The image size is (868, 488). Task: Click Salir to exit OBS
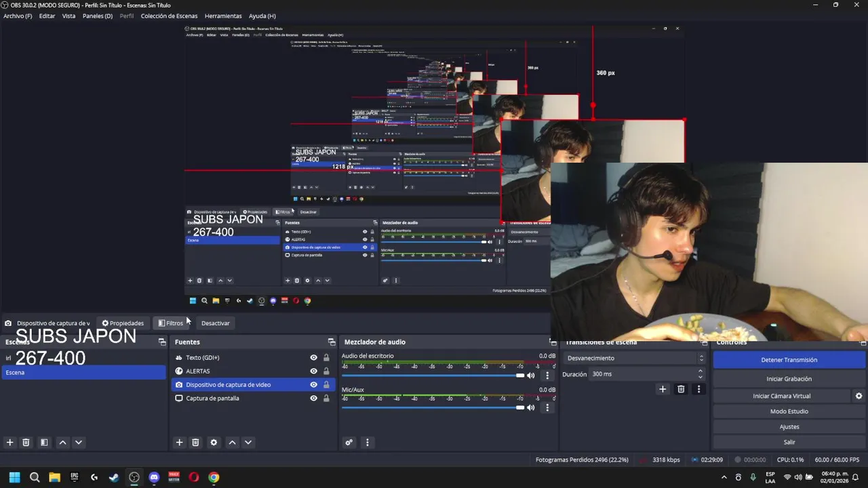pos(789,442)
